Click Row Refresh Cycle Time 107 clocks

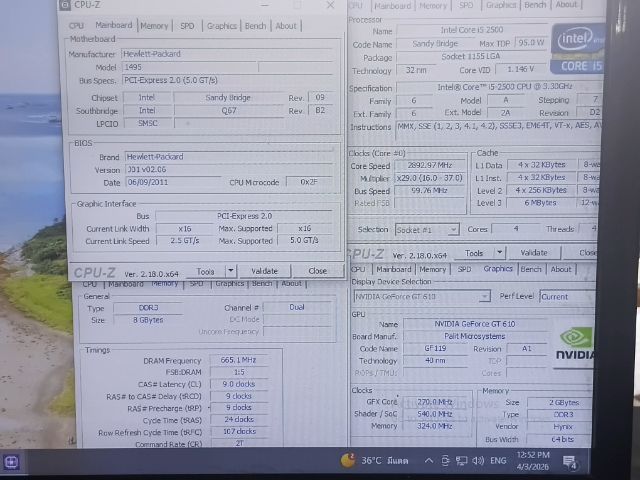pos(239,431)
